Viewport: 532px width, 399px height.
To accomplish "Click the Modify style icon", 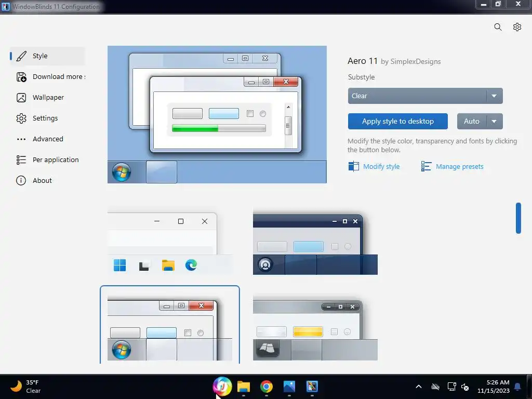I will 353,166.
